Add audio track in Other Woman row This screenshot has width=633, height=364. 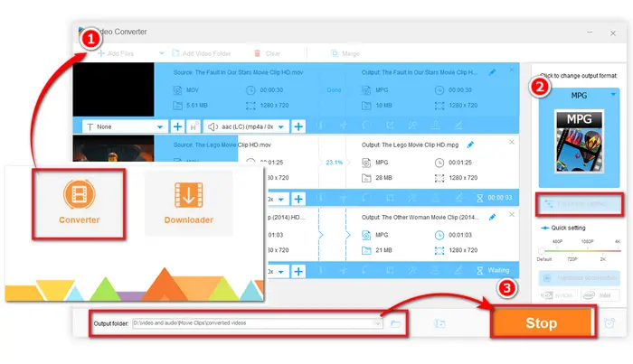[x=298, y=271]
